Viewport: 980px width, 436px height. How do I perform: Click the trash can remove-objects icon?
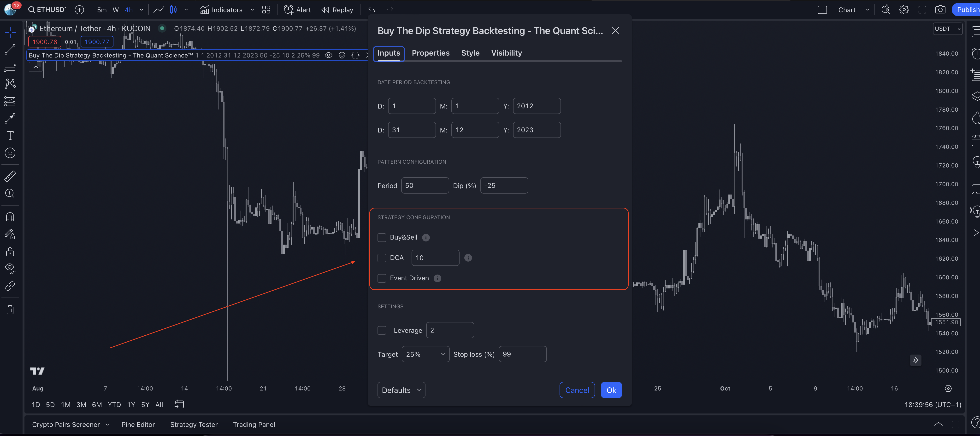pos(10,310)
